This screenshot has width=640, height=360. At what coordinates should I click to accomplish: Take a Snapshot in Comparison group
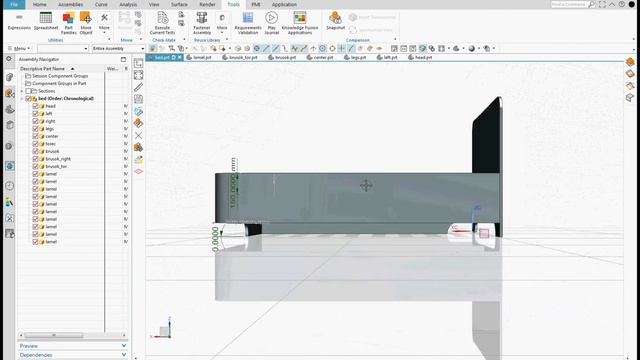[x=336, y=21]
